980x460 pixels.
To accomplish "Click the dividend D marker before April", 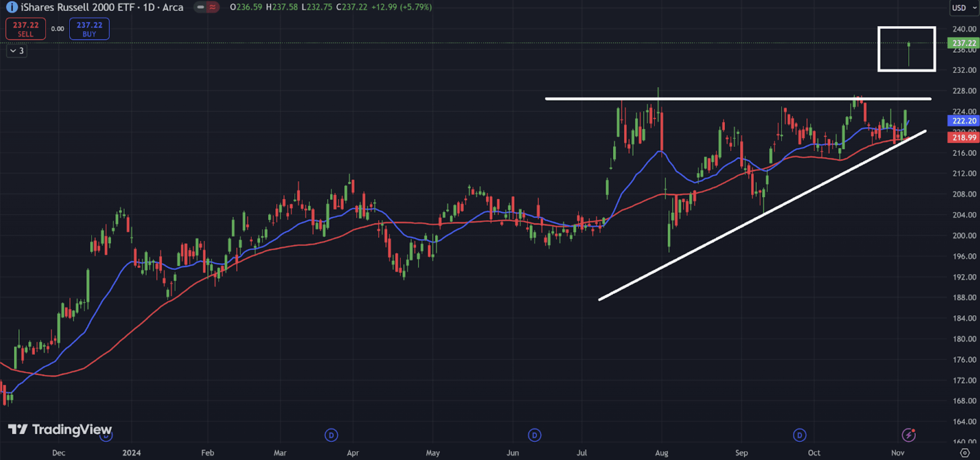I will 331,435.
